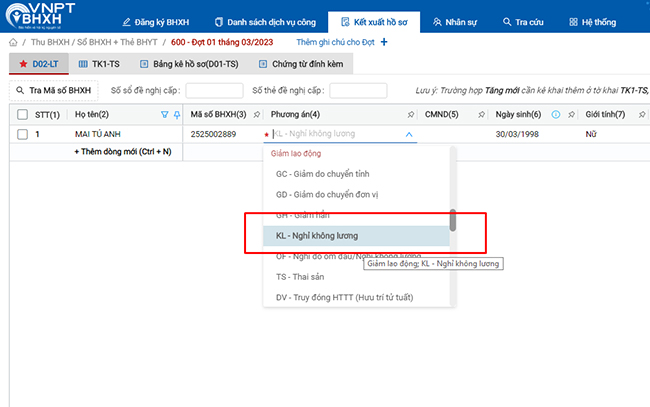Pin the CMND(5) column
The image size is (650, 407).
pos(481,115)
